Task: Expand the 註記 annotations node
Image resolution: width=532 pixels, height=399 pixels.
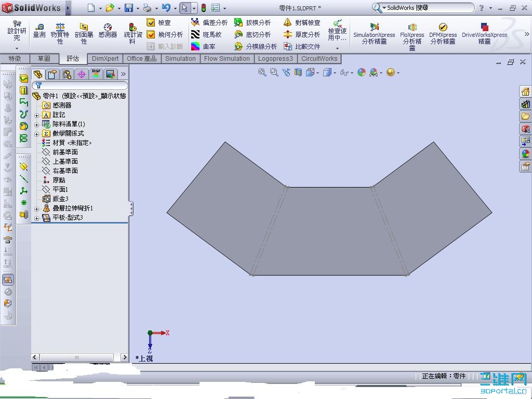Action: tap(37, 115)
